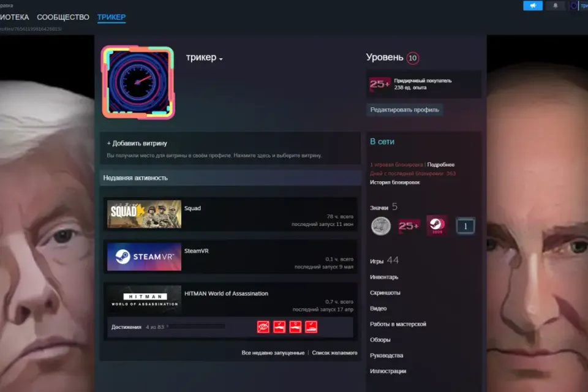Open the Squad game banner
Viewport: 588px width, 392px height.
click(x=144, y=214)
